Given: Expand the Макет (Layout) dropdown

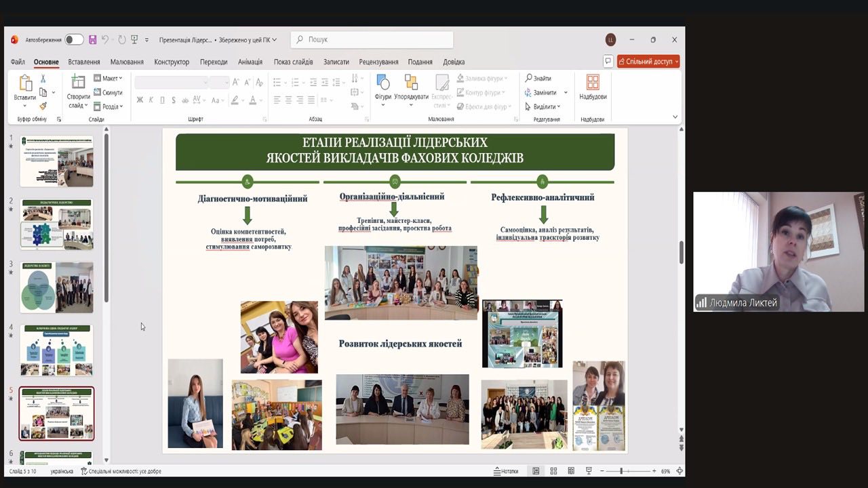Looking at the screenshot, I should tap(108, 79).
